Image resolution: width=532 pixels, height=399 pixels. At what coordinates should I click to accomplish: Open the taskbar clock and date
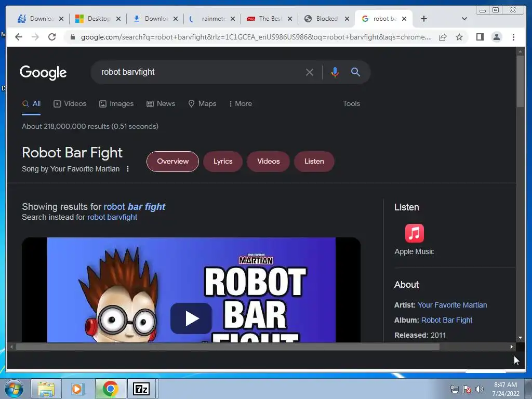(x=506, y=389)
